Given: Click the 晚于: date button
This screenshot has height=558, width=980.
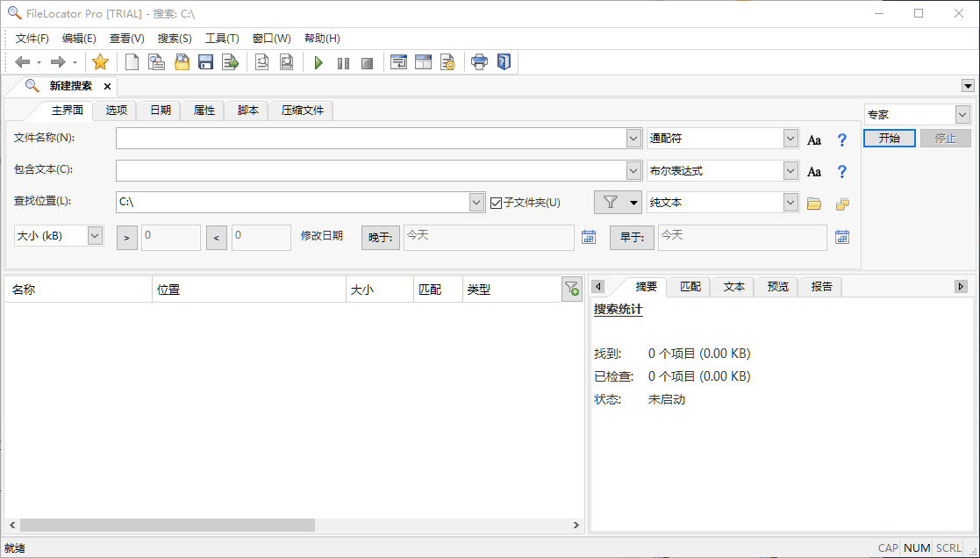Looking at the screenshot, I should pos(380,237).
